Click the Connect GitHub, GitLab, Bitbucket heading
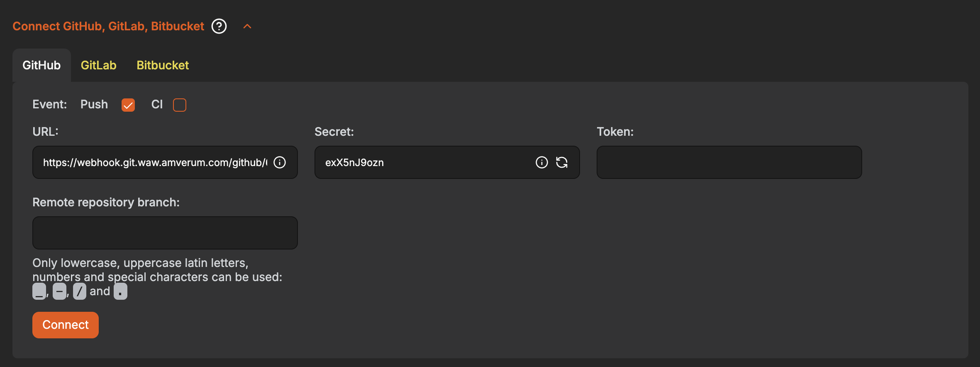The height and width of the screenshot is (367, 980). click(108, 26)
